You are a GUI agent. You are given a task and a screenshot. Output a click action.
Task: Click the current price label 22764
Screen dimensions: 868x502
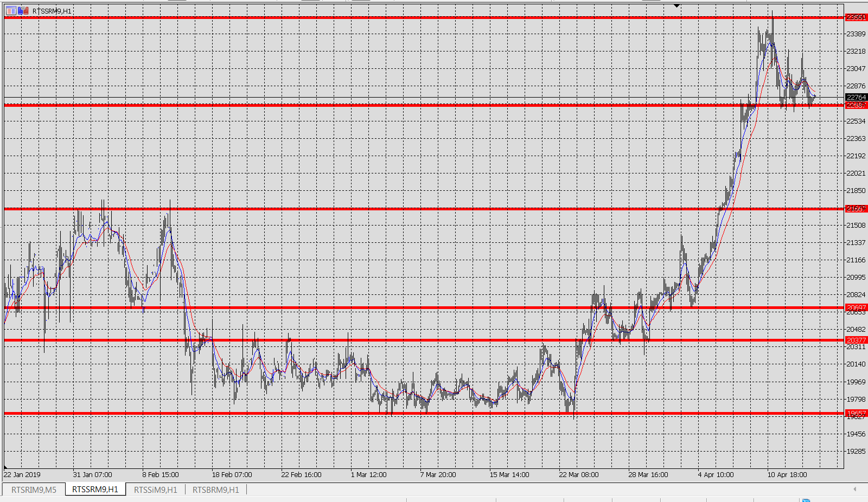point(856,98)
